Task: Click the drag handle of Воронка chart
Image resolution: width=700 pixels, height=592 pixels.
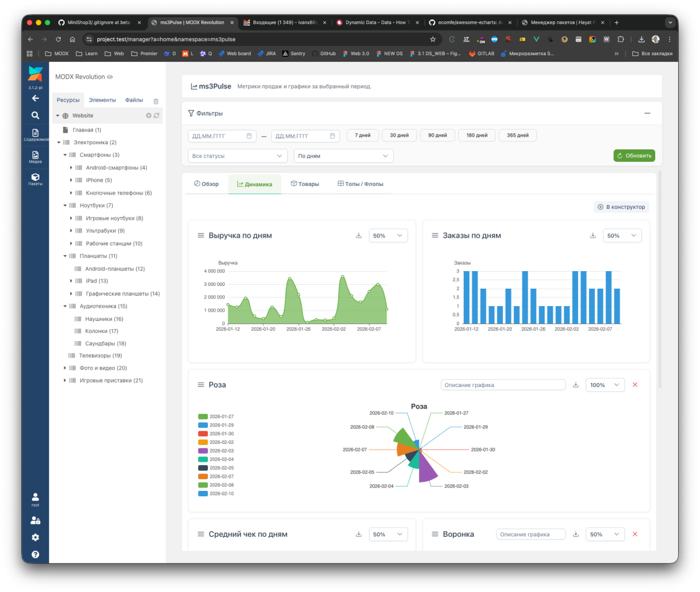Action: pyautogui.click(x=435, y=534)
